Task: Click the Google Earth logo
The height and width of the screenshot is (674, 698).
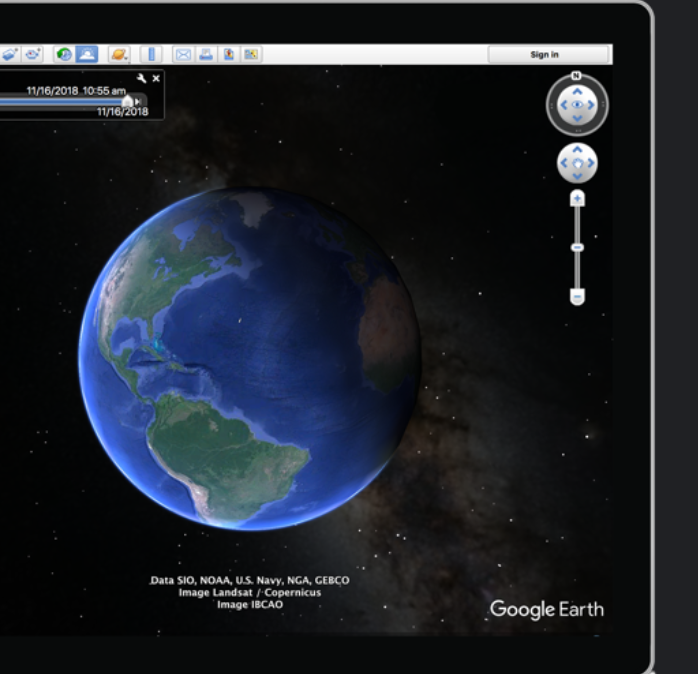Action: click(x=547, y=609)
